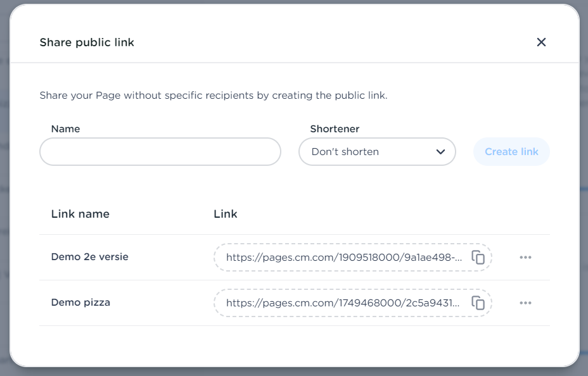Open the Shortener dropdown showing Don't shorten
The image size is (588, 376).
pos(376,152)
